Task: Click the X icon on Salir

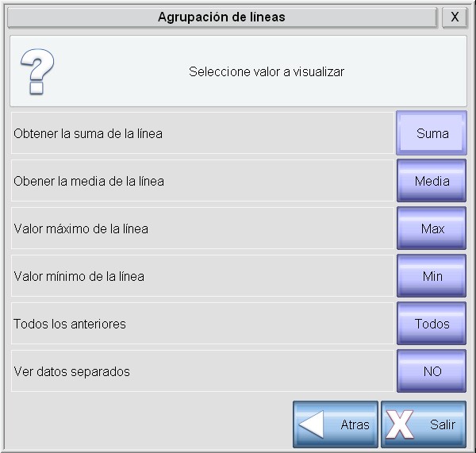Action: point(400,424)
